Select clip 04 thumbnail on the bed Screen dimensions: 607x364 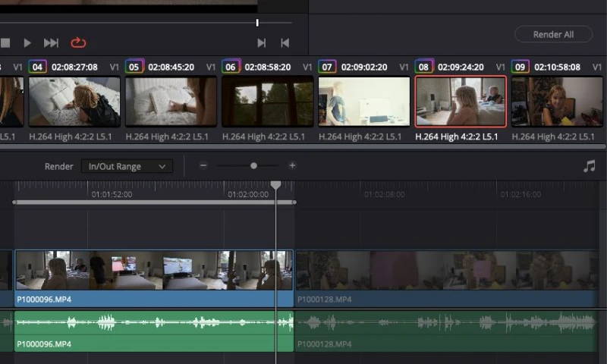74,102
